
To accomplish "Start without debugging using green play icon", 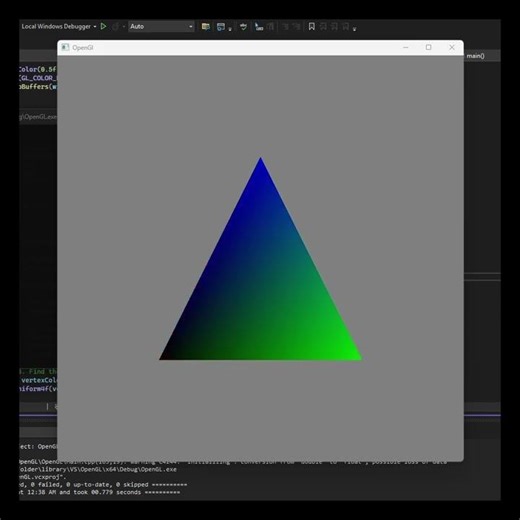I will coord(103,26).
